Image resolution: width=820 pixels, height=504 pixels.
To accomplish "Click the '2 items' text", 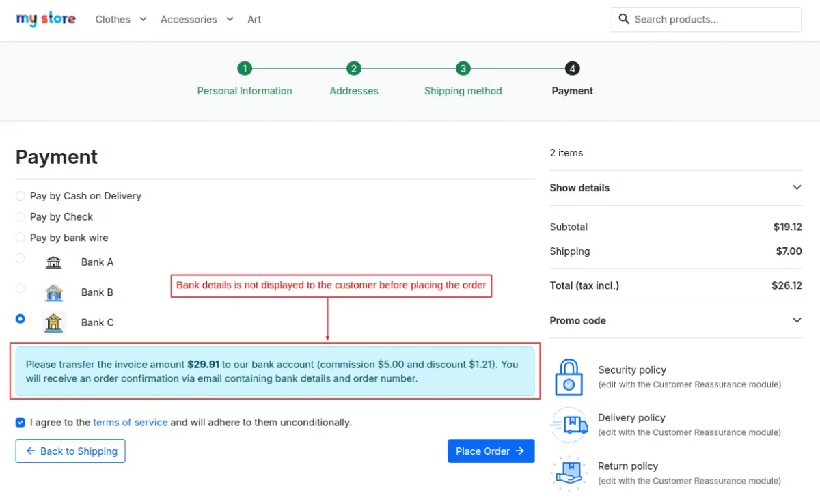I will pyautogui.click(x=566, y=153).
